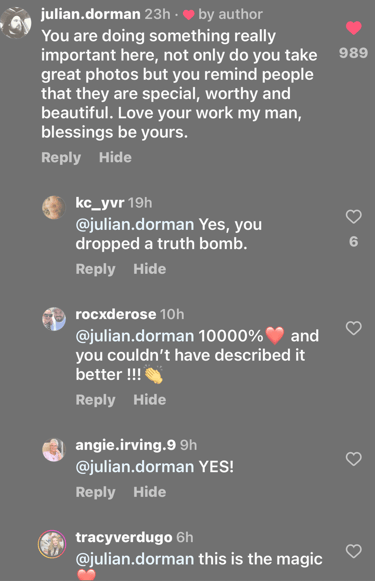Screen dimensions: 375x581
Task: Hide rocxderose's comment
Action: [150, 400]
